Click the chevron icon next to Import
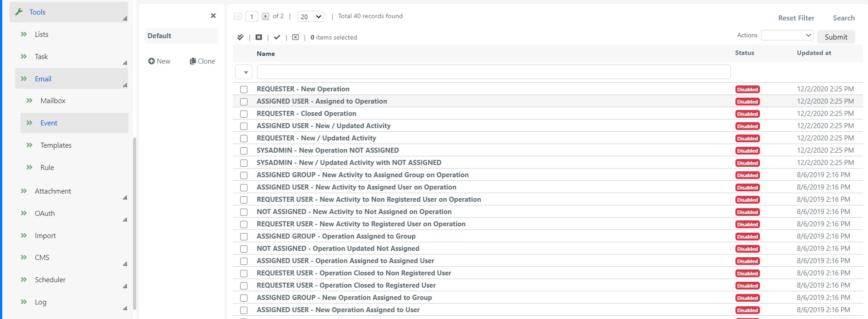 click(24, 235)
